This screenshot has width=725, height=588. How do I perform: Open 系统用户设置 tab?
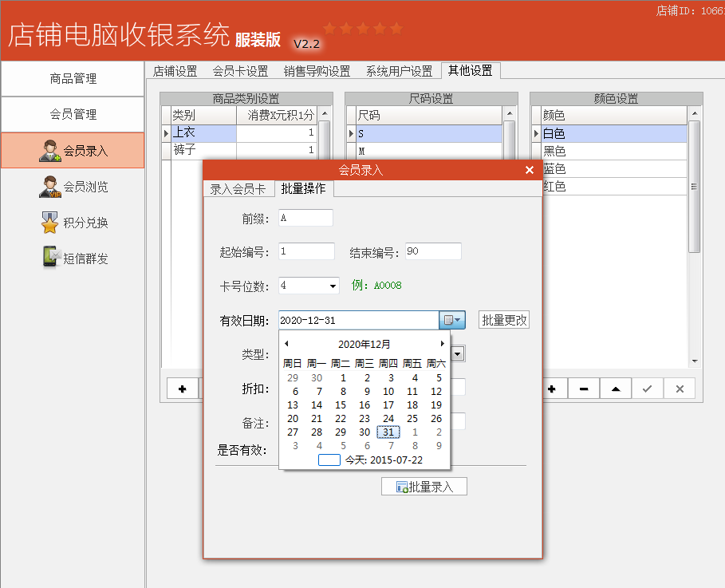[x=400, y=71]
